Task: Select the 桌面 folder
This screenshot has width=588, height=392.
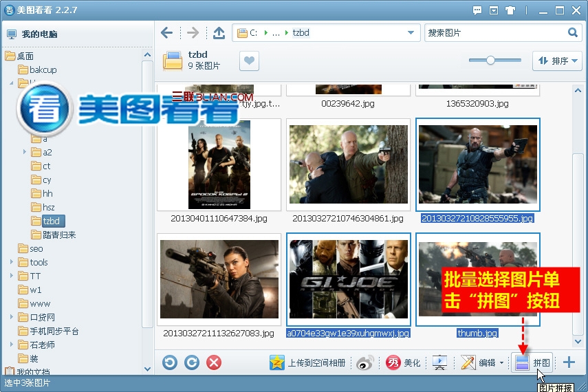Action: tap(19, 56)
